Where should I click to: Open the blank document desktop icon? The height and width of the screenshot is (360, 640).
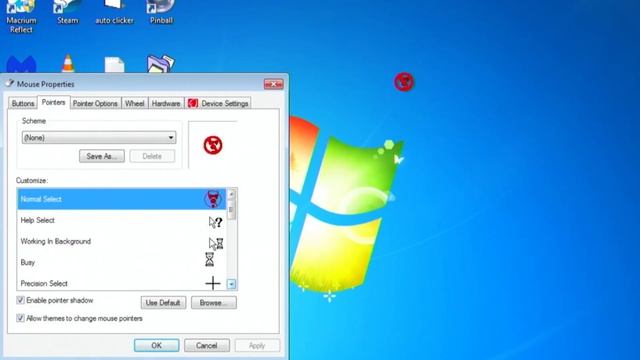(x=114, y=64)
